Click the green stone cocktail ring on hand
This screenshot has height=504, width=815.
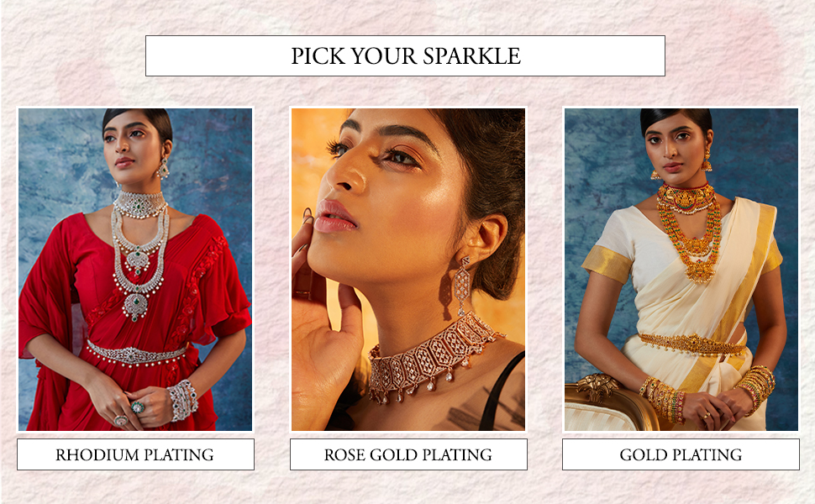click(137, 407)
